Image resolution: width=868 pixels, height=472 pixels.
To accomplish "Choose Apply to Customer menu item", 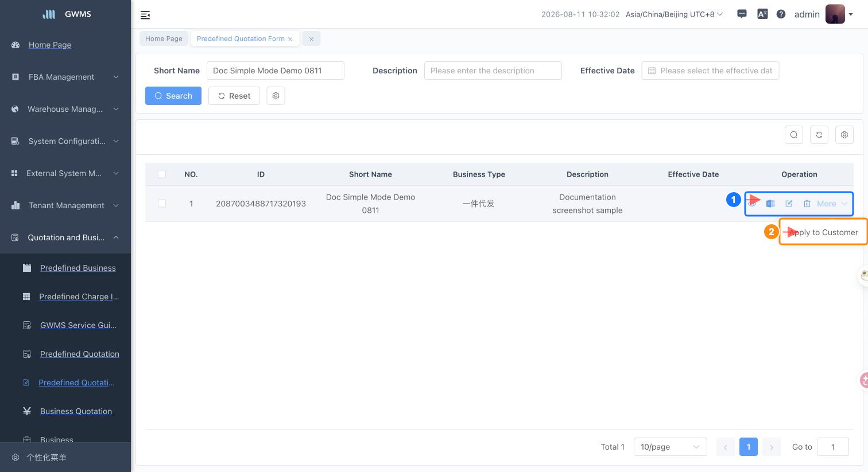I will click(823, 232).
